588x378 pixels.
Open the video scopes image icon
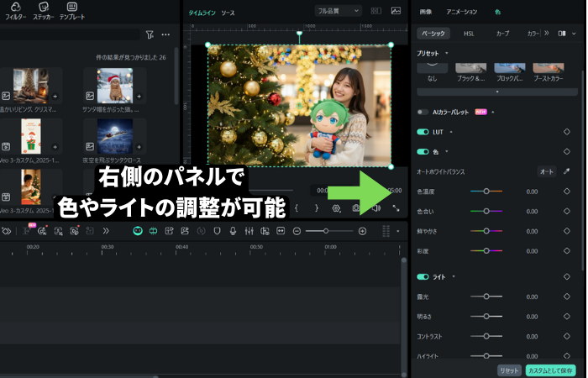pyautogui.click(x=396, y=11)
